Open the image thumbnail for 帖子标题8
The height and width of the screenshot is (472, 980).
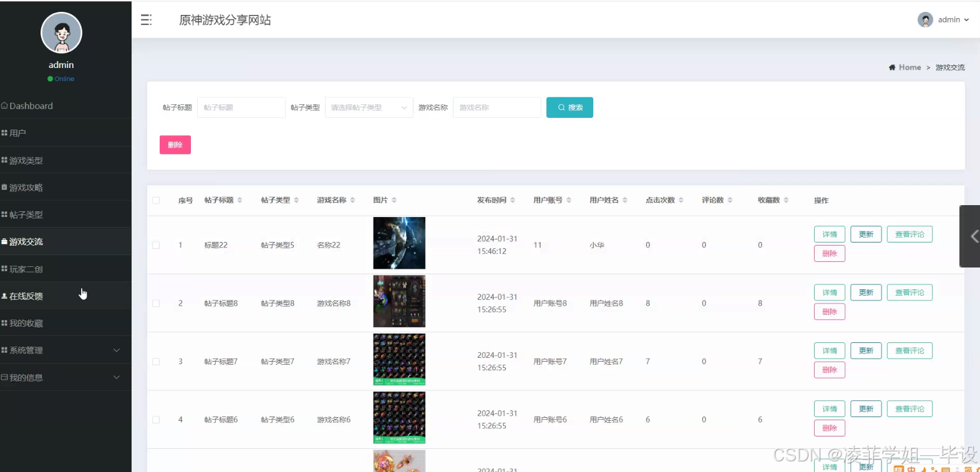(x=399, y=301)
